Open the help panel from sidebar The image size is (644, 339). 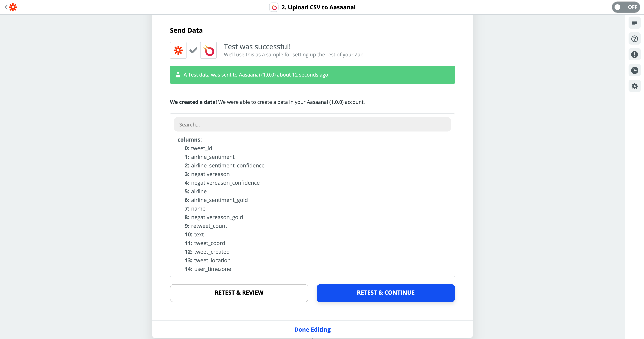click(634, 39)
